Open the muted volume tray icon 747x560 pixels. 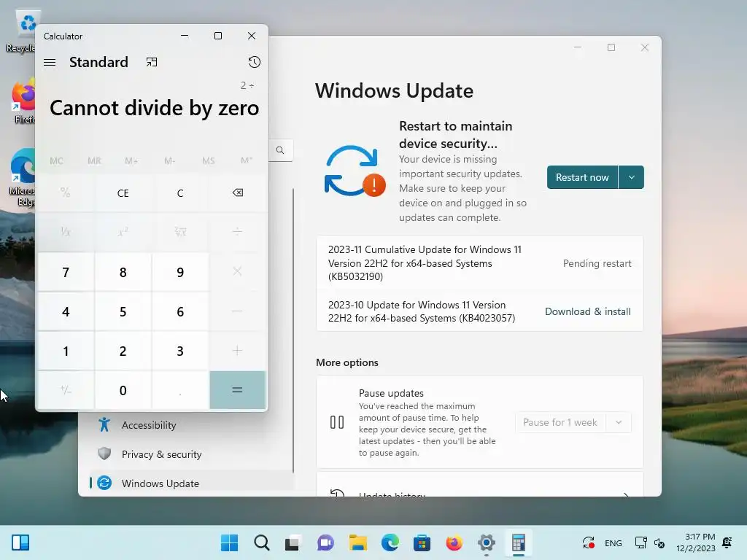tap(659, 542)
